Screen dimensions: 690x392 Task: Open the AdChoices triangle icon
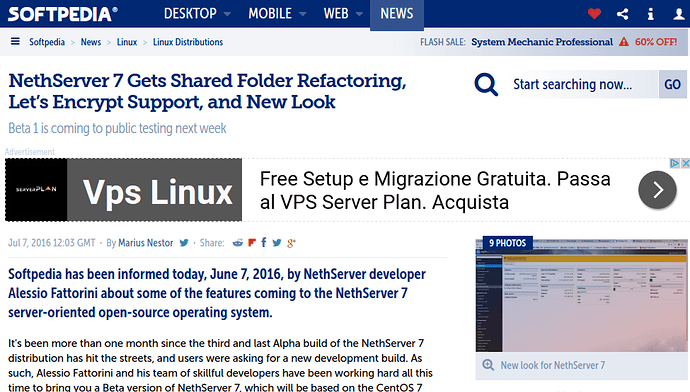675,163
